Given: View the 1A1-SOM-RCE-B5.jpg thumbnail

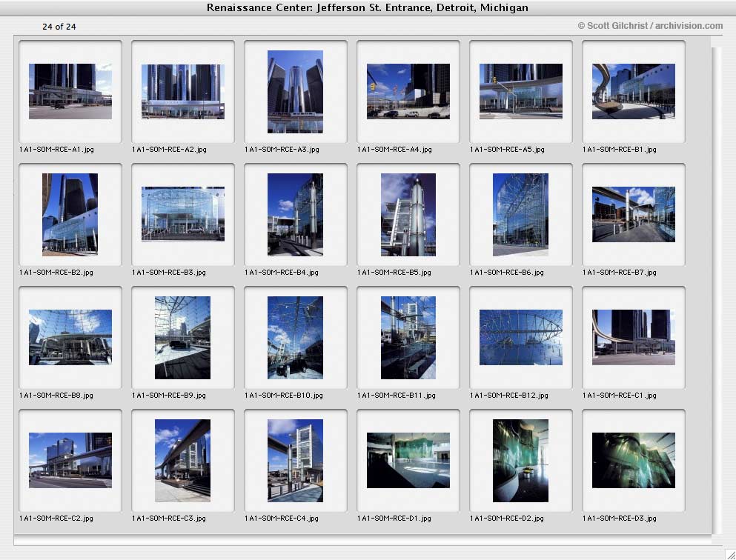Looking at the screenshot, I should 408,214.
